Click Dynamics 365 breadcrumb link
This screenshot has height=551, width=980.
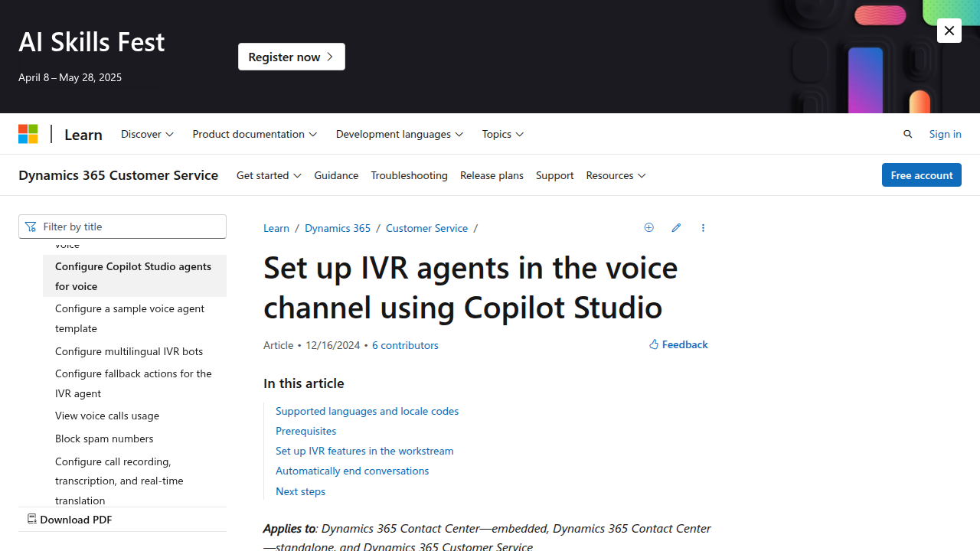(x=338, y=228)
